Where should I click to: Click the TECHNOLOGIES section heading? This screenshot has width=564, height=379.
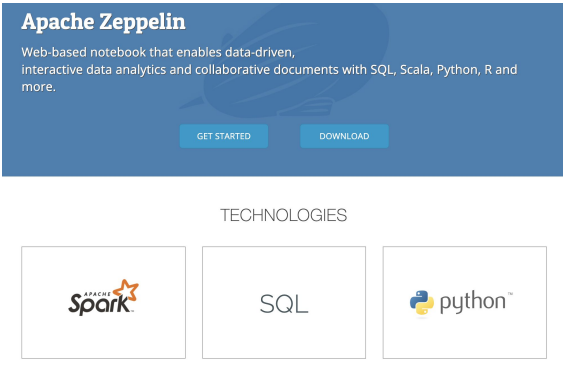[x=283, y=215]
